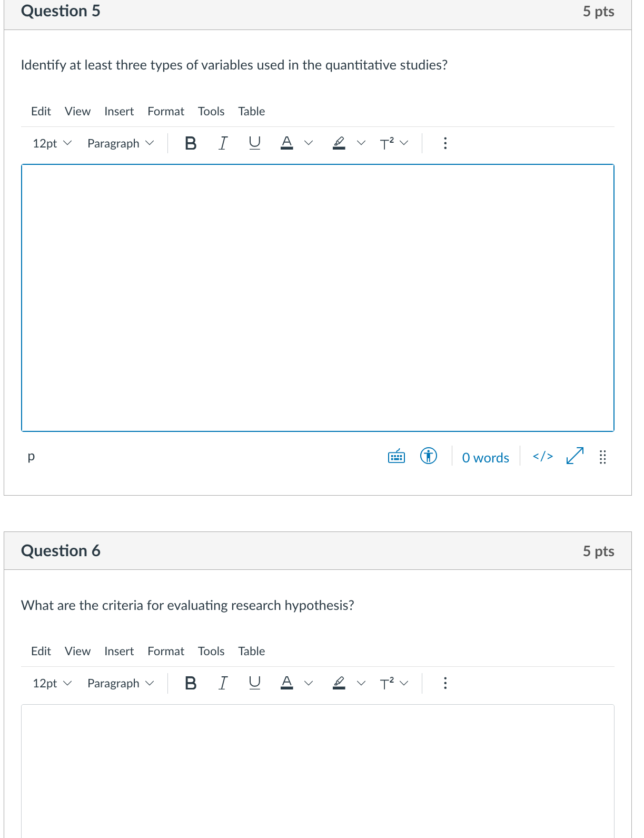Open accessibility checker under Question 5
The height and width of the screenshot is (838, 644).
(429, 456)
